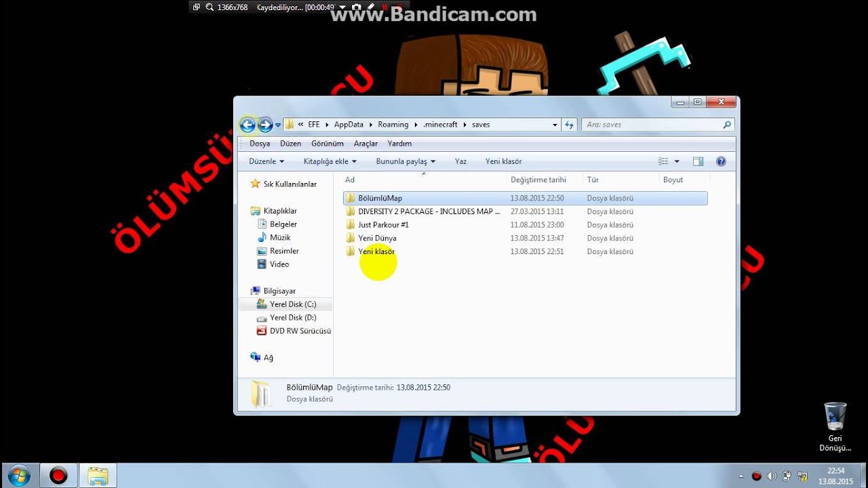Viewport: 868px width, 488px height.
Task: Select Bilgisayar in the sidebar
Action: (x=279, y=291)
